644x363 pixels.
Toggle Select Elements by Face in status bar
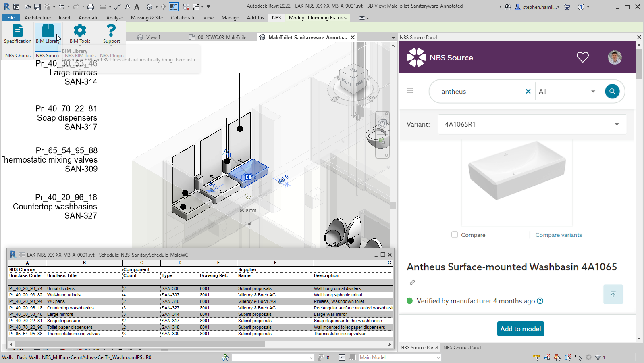[568, 357]
